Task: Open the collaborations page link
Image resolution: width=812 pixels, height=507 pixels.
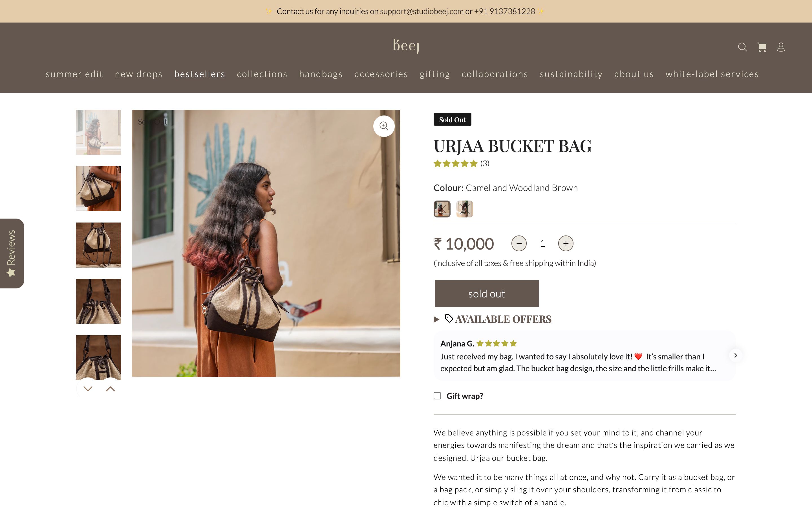Action: [x=495, y=74]
